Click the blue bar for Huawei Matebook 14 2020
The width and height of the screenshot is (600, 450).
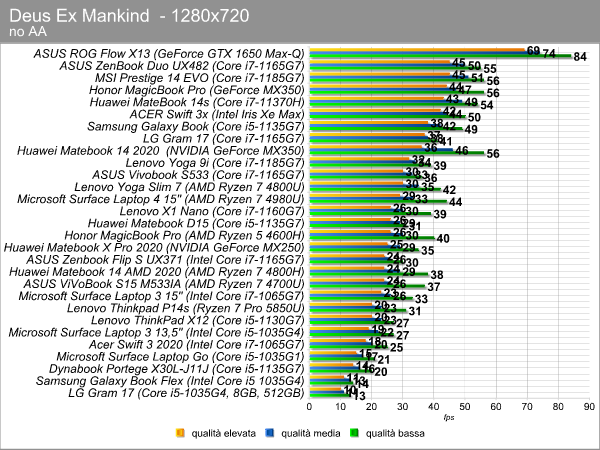point(381,151)
